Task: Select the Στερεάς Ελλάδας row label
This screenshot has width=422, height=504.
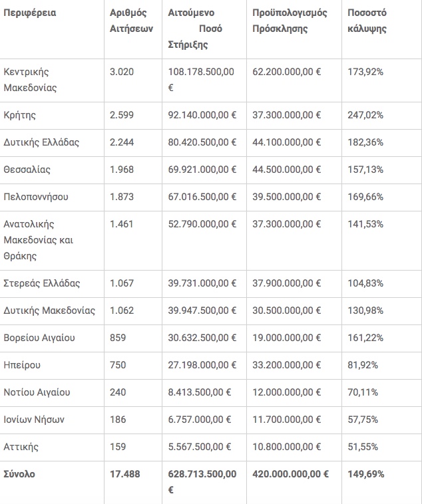Action: click(x=41, y=283)
